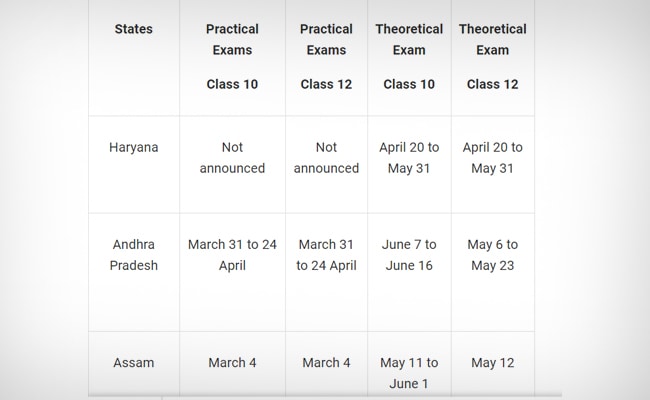The width and height of the screenshot is (650, 400).
Task: Click the Theoretical Exam Class 10 header
Action: click(410, 57)
